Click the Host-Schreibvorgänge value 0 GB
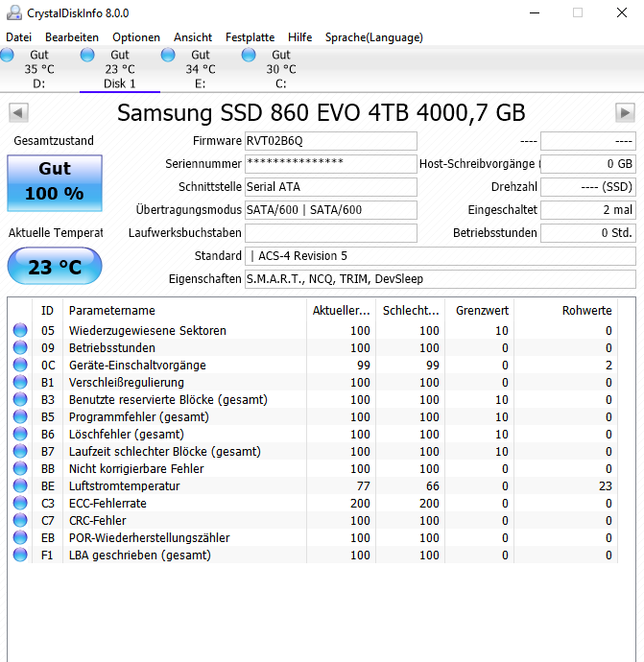This screenshot has width=644, height=662. click(587, 164)
